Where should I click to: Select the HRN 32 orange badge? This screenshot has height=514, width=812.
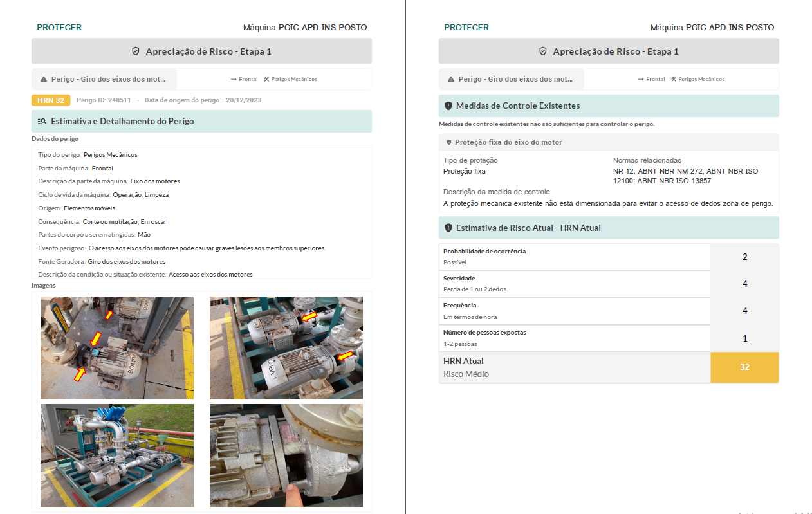point(51,100)
